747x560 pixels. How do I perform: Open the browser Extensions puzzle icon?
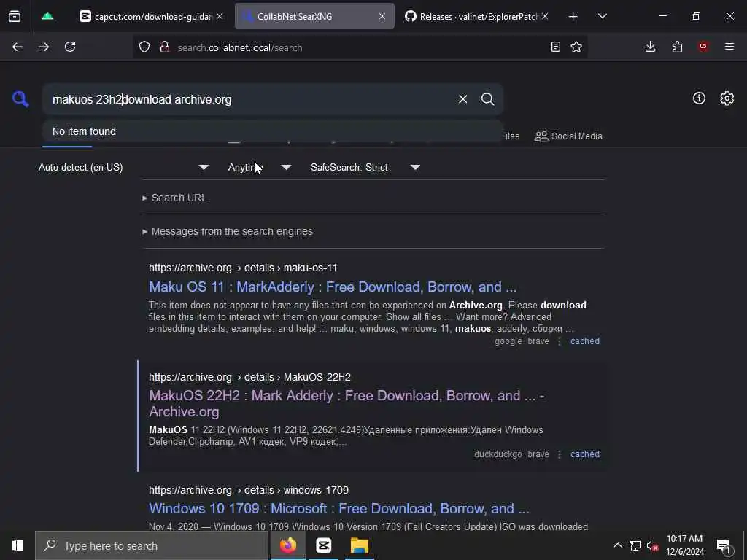[x=677, y=47]
